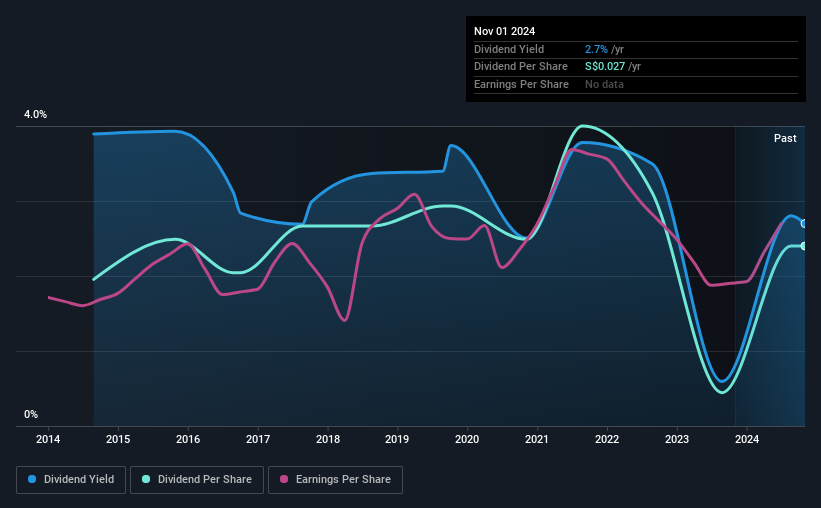Image resolution: width=821 pixels, height=508 pixels.
Task: Click the teal Dividend Per Share legend dot
Action: 146,479
